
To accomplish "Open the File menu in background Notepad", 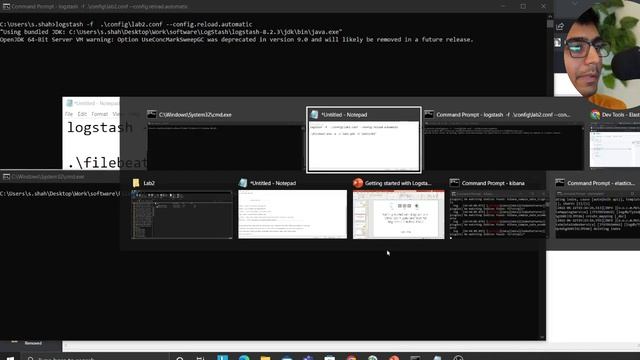I will point(69,114).
